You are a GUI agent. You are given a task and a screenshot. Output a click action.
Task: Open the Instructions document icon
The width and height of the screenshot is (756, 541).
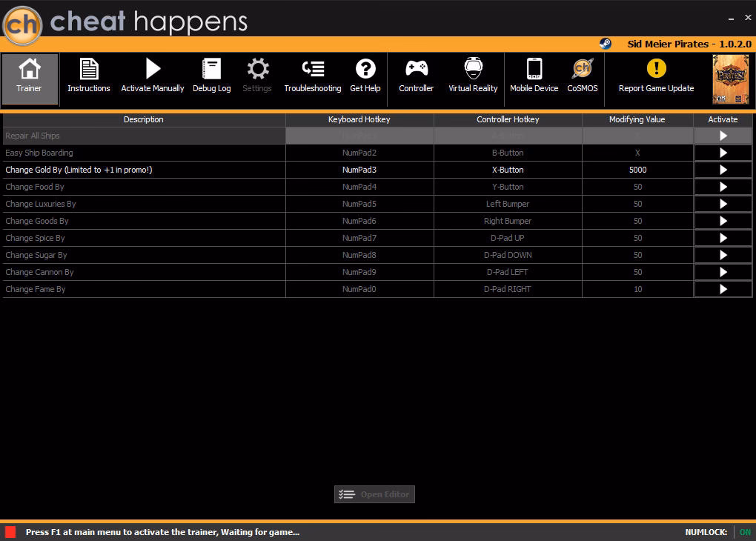(x=89, y=69)
